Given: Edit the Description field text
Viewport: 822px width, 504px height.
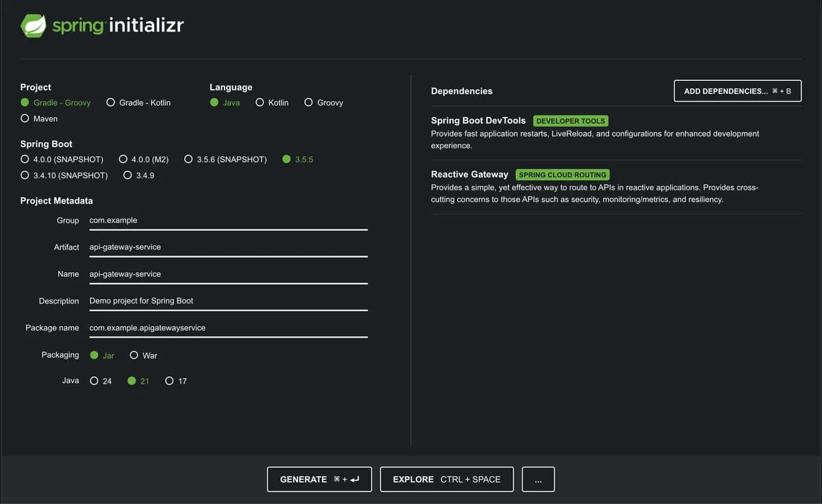Looking at the screenshot, I should pyautogui.click(x=229, y=301).
